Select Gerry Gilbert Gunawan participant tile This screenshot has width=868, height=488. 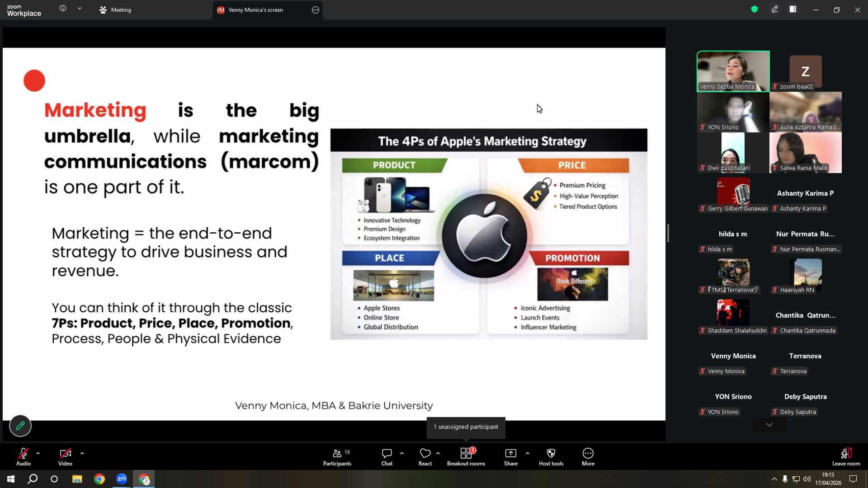[x=733, y=193]
